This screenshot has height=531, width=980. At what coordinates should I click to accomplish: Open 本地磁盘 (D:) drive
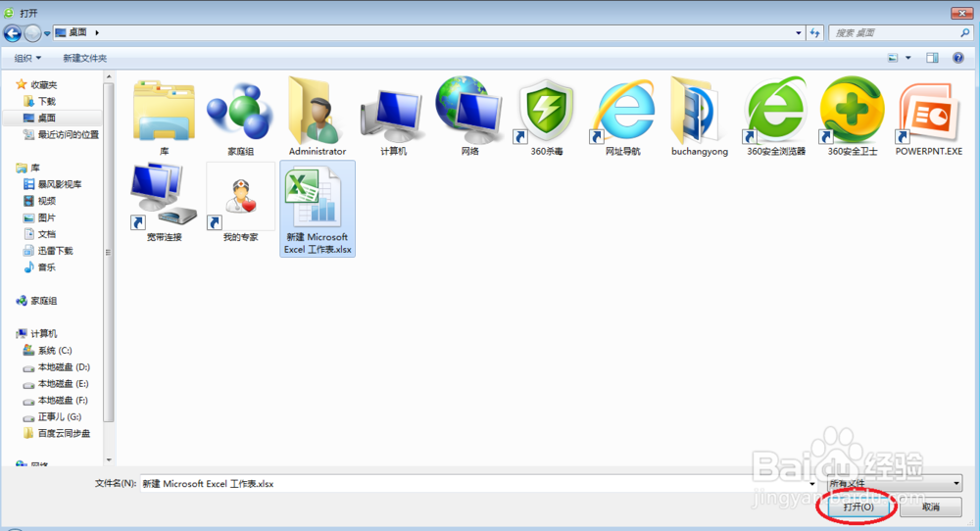click(x=64, y=366)
